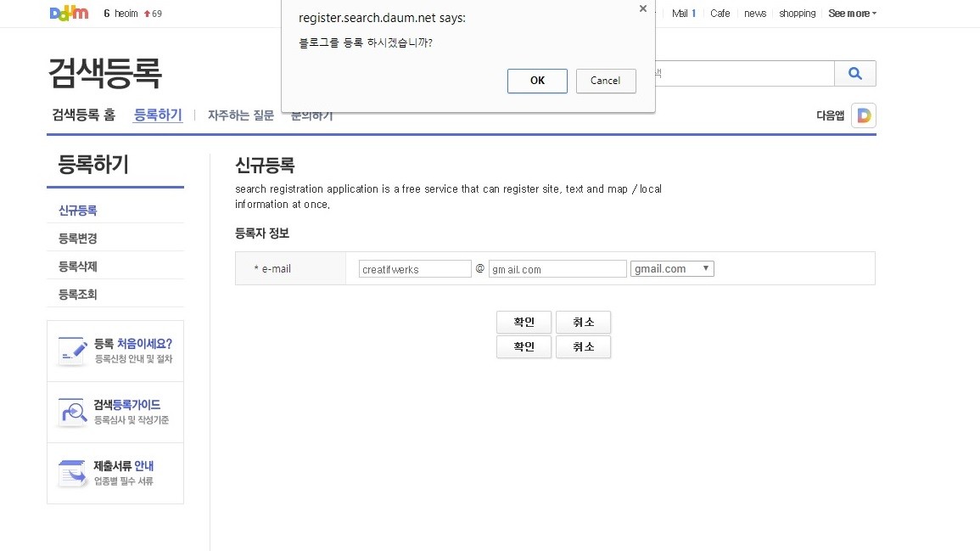
Task: Close the blog registration dialog
Action: (x=642, y=8)
